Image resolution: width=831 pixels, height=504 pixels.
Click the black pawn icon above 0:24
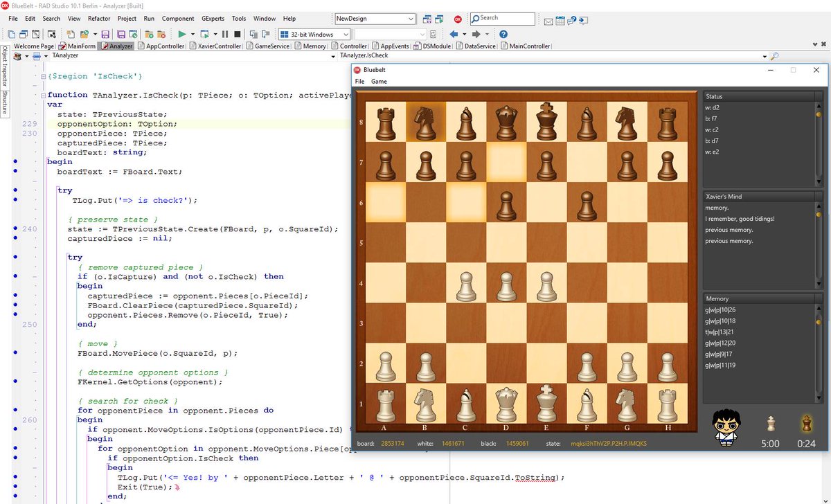coord(806,423)
